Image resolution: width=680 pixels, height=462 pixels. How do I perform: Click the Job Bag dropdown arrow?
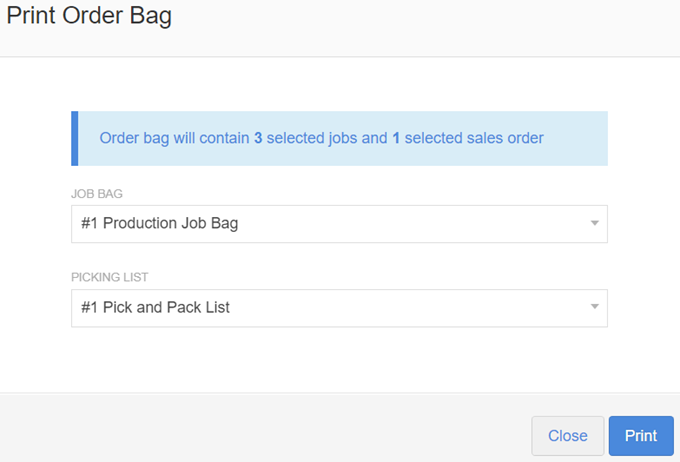pyautogui.click(x=593, y=223)
